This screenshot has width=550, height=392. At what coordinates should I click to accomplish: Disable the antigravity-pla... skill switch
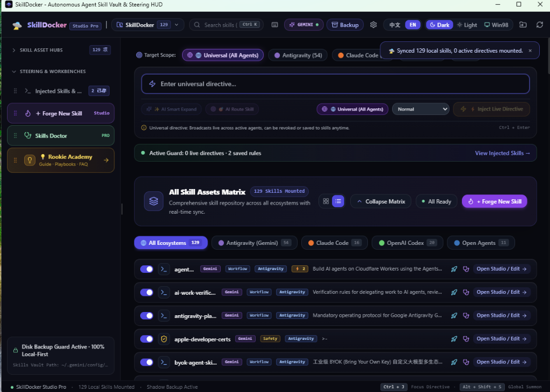pyautogui.click(x=147, y=316)
